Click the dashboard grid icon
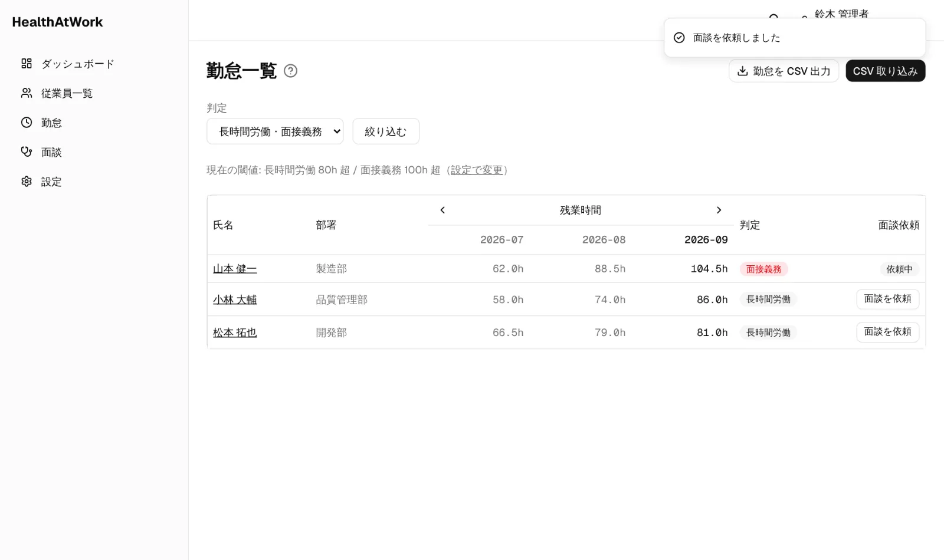Screen dimensions: 944x560 (27, 63)
